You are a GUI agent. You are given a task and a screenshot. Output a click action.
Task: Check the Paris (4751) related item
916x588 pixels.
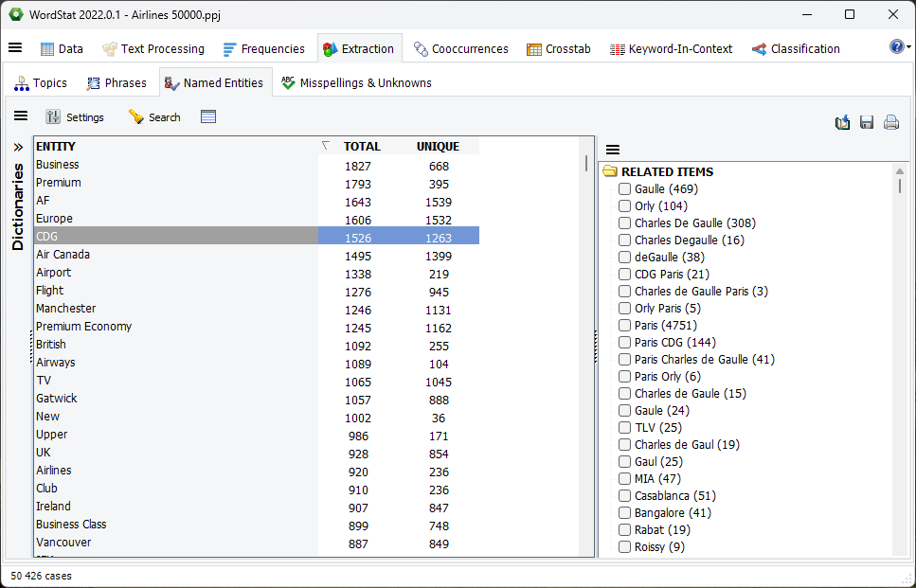point(623,325)
